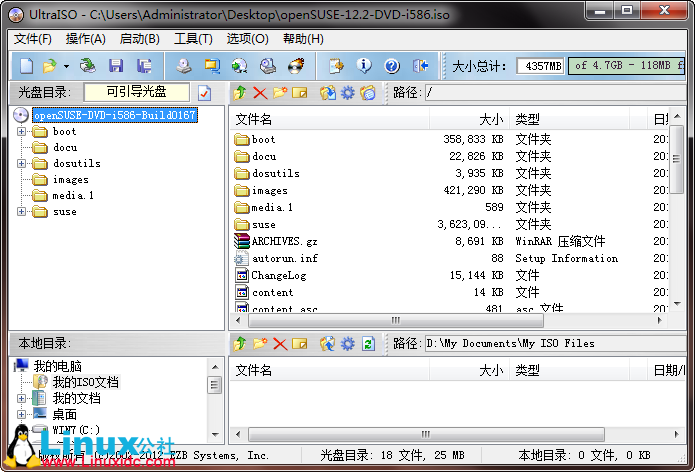Expand 桌面 in local tree
695x472 pixels.
21,415
